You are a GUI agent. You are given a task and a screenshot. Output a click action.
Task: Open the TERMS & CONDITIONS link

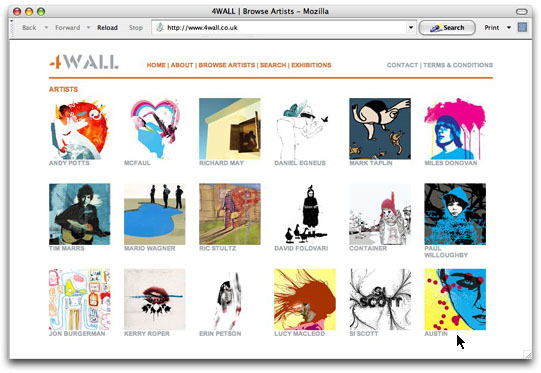click(458, 65)
